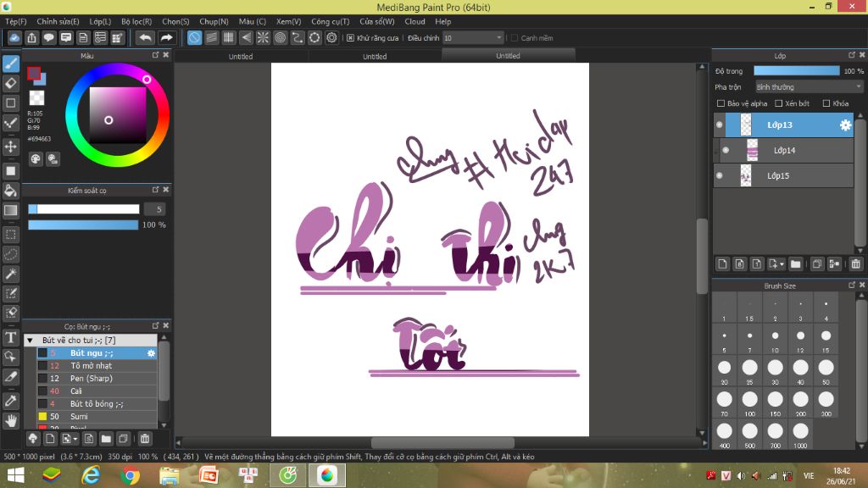The height and width of the screenshot is (488, 868).
Task: Open snap settings gear icon
Action: [331, 37]
